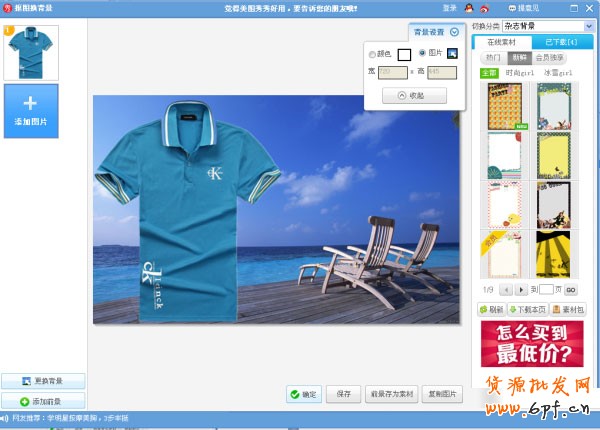Image resolution: width=600 pixels, height=430 pixels.
Task: Select the 颜色 (color) radio button
Action: (x=373, y=54)
